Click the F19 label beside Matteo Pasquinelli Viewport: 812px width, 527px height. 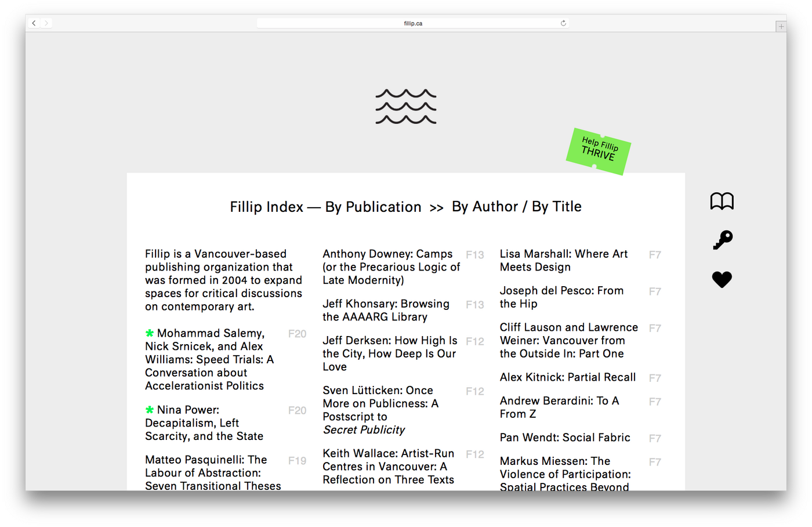coord(297,460)
